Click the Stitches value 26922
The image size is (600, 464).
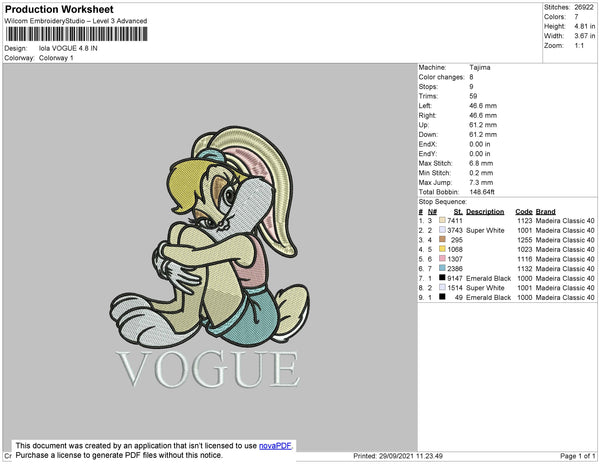[584, 7]
